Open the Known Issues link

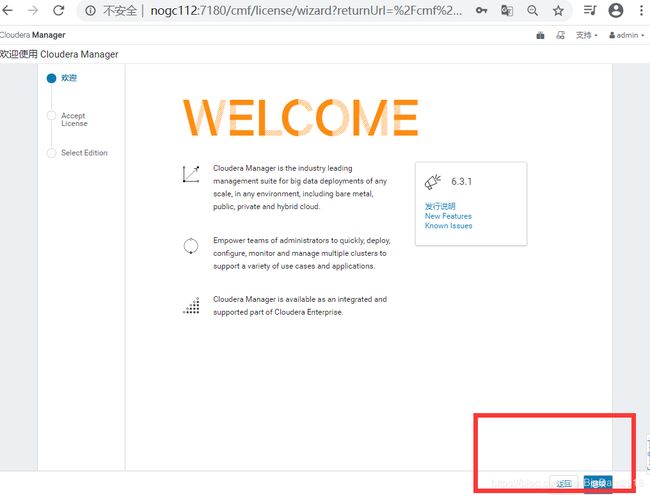[449, 226]
